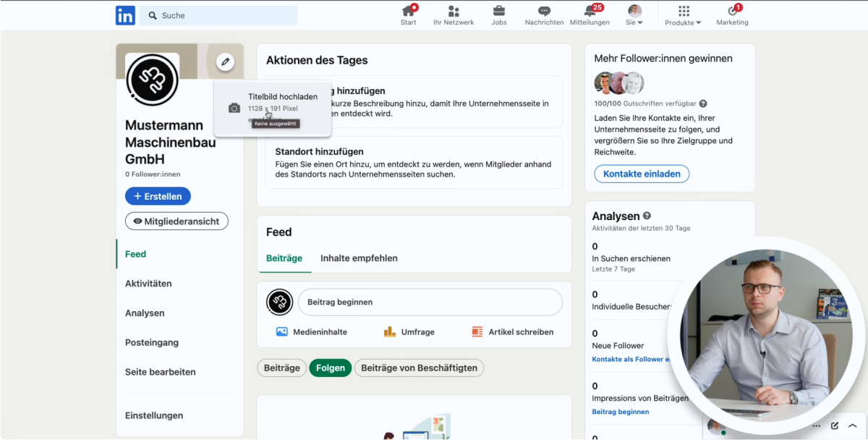Switch to the Beiträge feed tab
Viewport: 868px width, 440px height.
pos(284,258)
